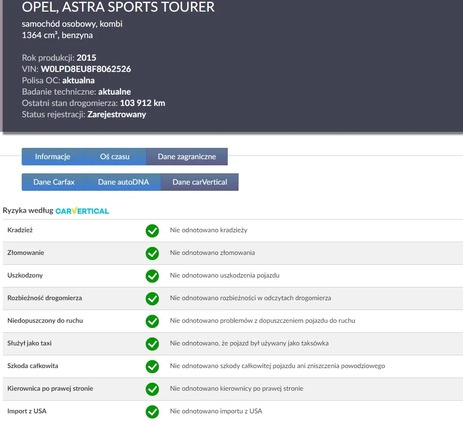Viewport: 463px width, 422px height.
Task: Click the status value Zarejestrowany
Action: pyautogui.click(x=117, y=114)
